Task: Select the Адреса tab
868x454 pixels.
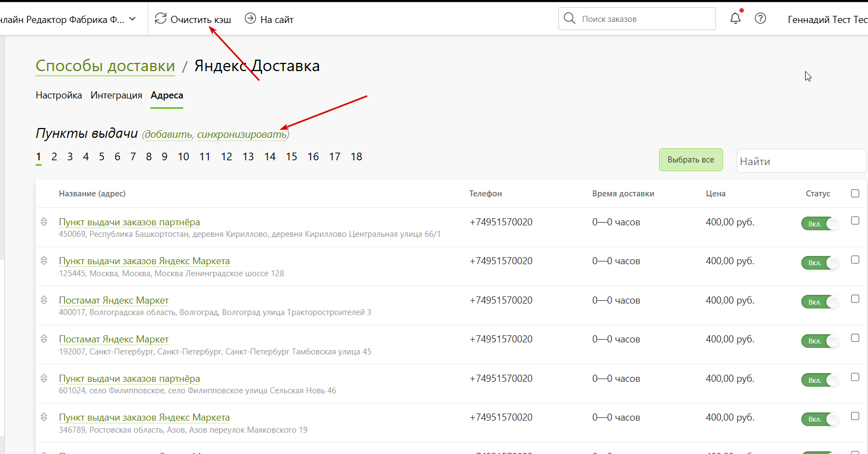Action: 167,95
